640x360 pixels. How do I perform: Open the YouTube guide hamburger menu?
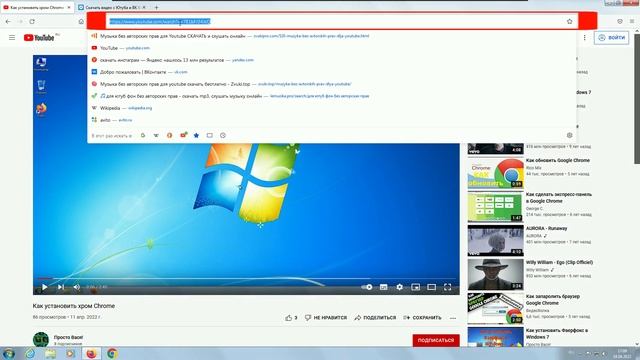coord(12,38)
